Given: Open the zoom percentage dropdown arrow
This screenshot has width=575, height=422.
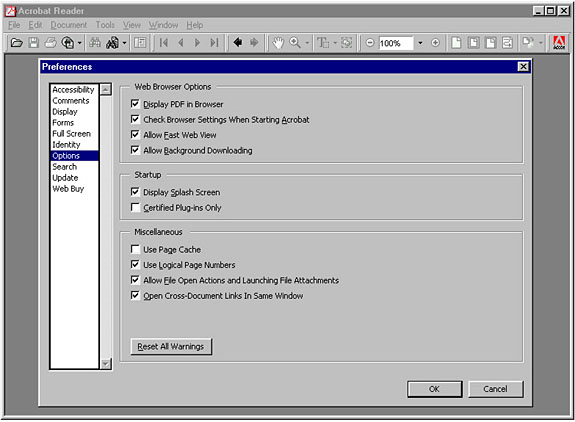Looking at the screenshot, I should pyautogui.click(x=420, y=43).
